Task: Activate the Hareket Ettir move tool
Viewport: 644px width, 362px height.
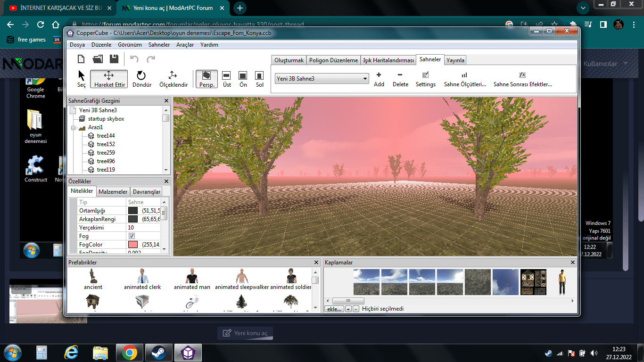Action: tap(109, 79)
